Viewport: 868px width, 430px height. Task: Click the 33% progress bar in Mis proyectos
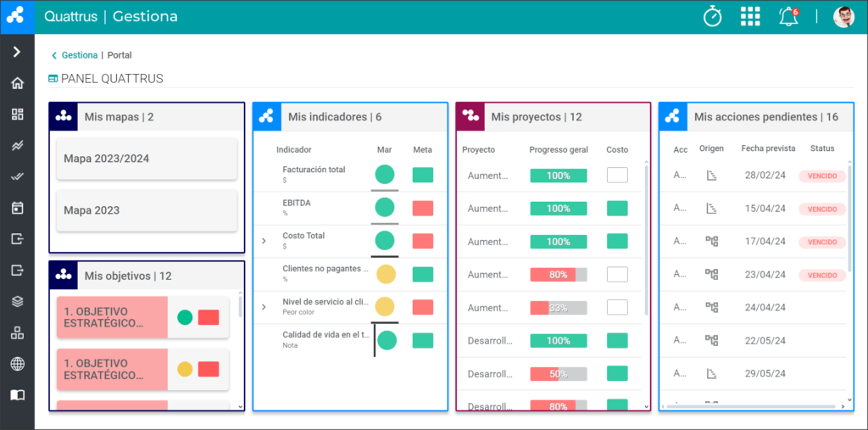point(559,308)
